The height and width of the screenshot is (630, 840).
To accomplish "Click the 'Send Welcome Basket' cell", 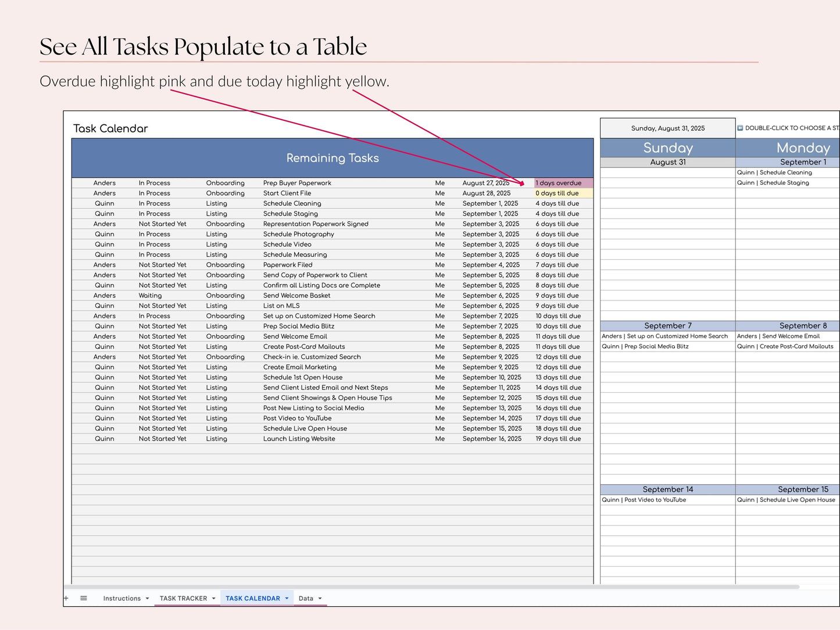I will 296,295.
